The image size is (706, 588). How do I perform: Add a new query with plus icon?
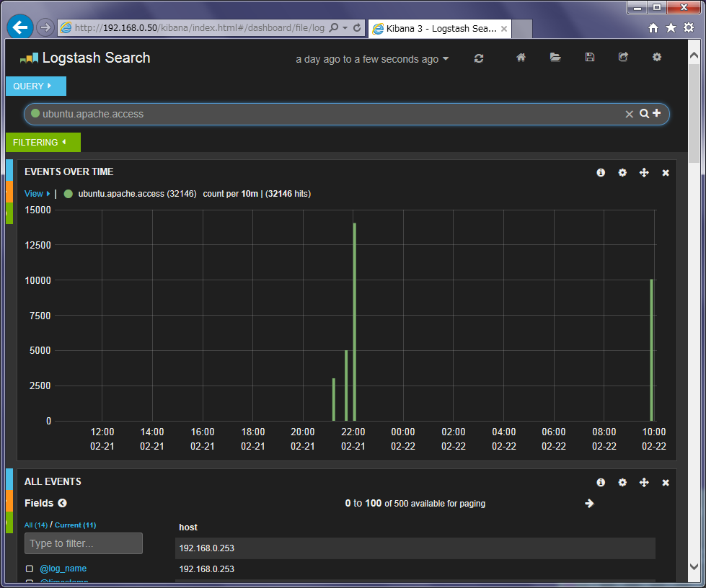click(x=657, y=113)
